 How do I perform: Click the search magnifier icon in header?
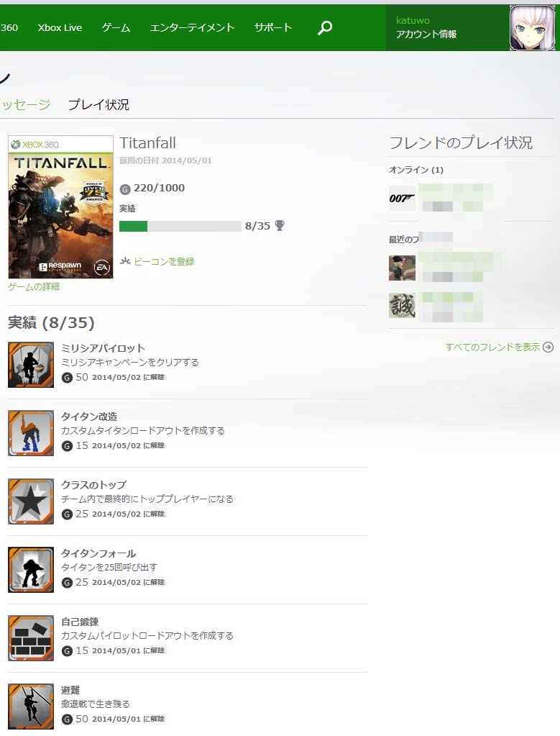(x=324, y=27)
